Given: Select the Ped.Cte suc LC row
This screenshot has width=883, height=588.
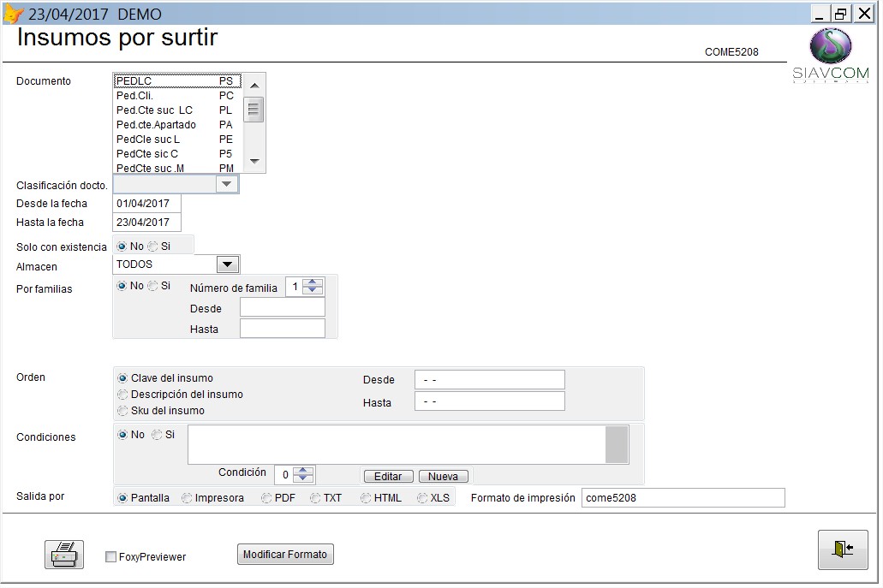Looking at the screenshot, I should coord(177,110).
